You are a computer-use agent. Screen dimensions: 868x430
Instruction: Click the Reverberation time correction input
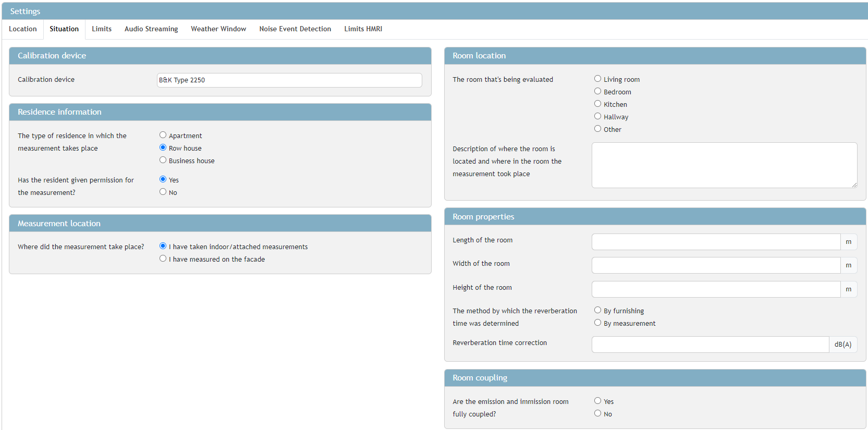pos(710,345)
